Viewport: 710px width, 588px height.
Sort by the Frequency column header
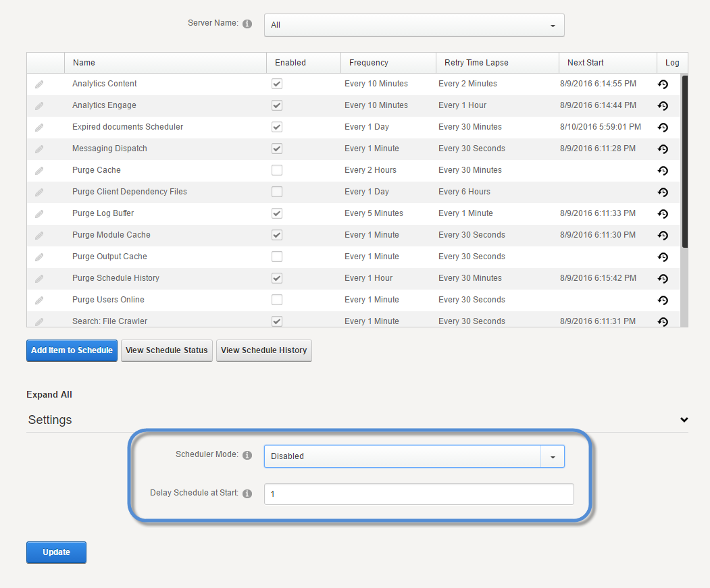point(369,63)
